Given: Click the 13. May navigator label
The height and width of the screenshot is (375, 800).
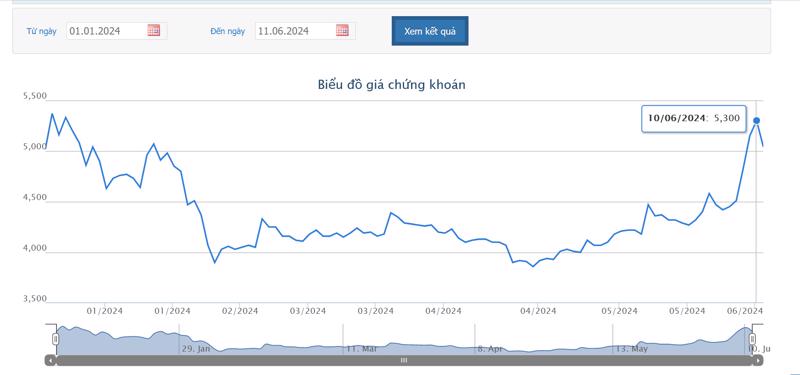Looking at the screenshot, I should [x=631, y=349].
